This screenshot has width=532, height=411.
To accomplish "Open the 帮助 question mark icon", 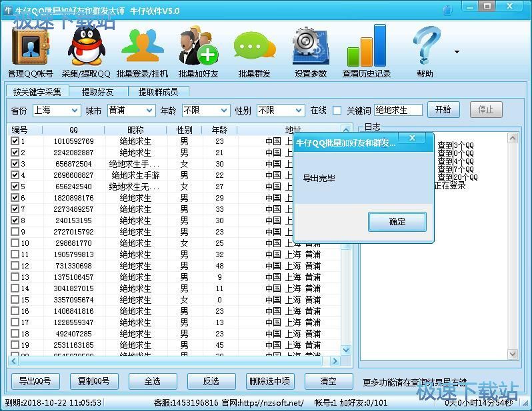I will pos(425,46).
